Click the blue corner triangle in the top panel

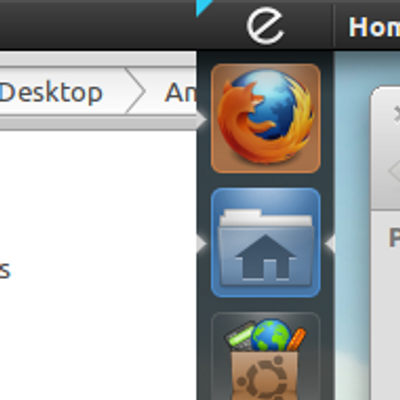(x=204, y=7)
